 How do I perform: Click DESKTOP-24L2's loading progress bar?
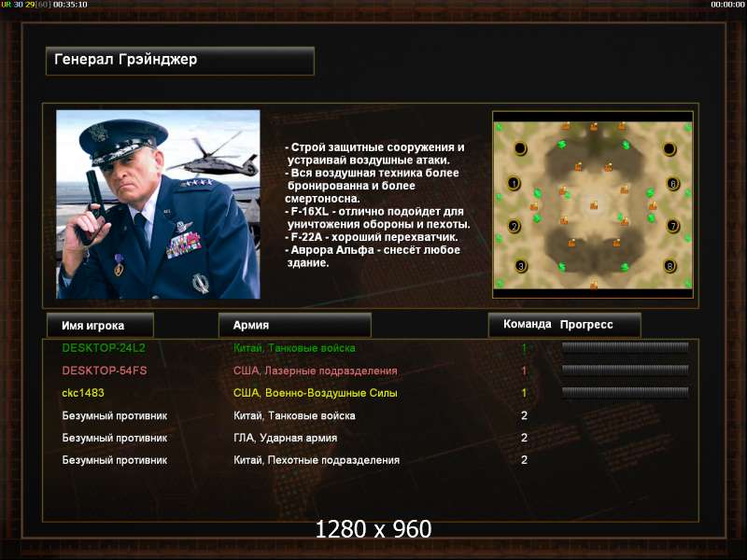625,347
